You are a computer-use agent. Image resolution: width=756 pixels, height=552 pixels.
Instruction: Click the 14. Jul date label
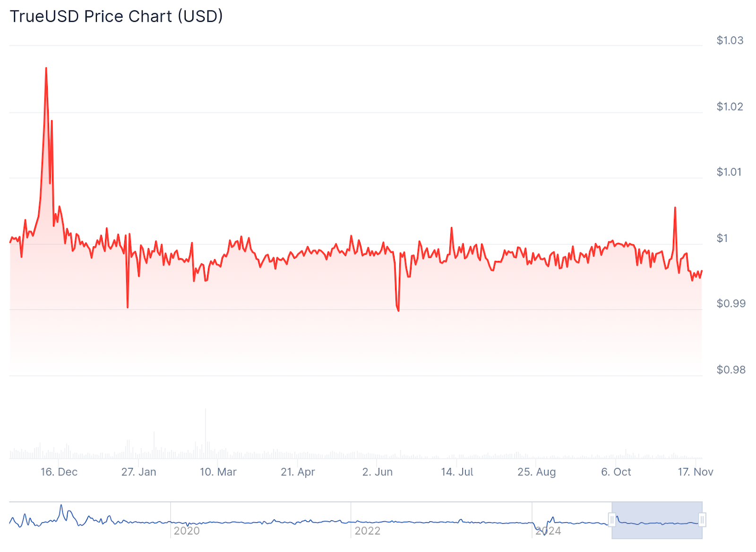pos(457,472)
